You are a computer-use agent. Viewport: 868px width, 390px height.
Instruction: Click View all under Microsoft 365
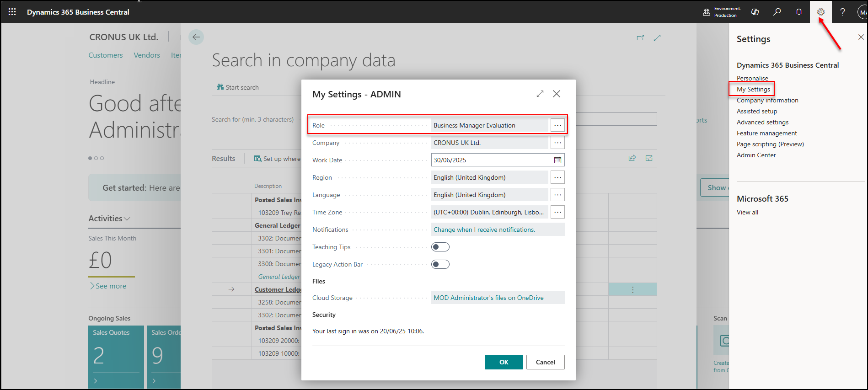pos(747,212)
